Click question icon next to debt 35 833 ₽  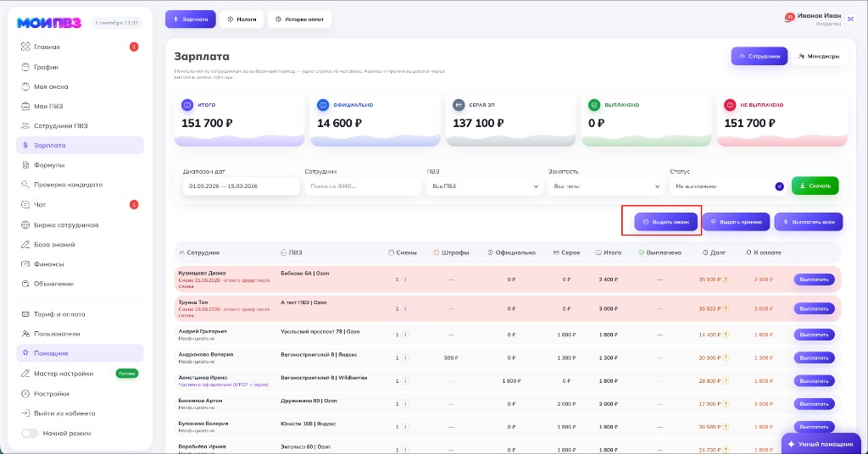[726, 308]
